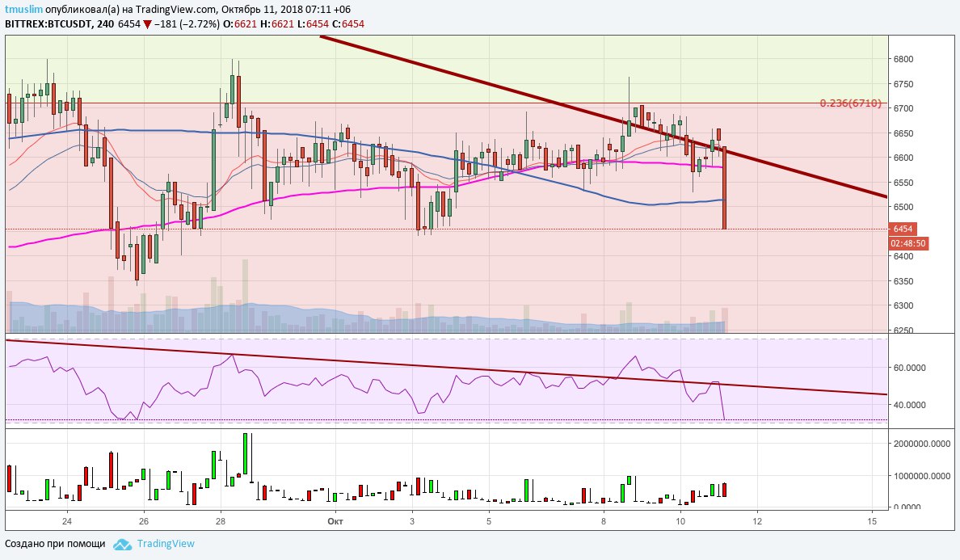Click date label 8 on time axis

604,521
